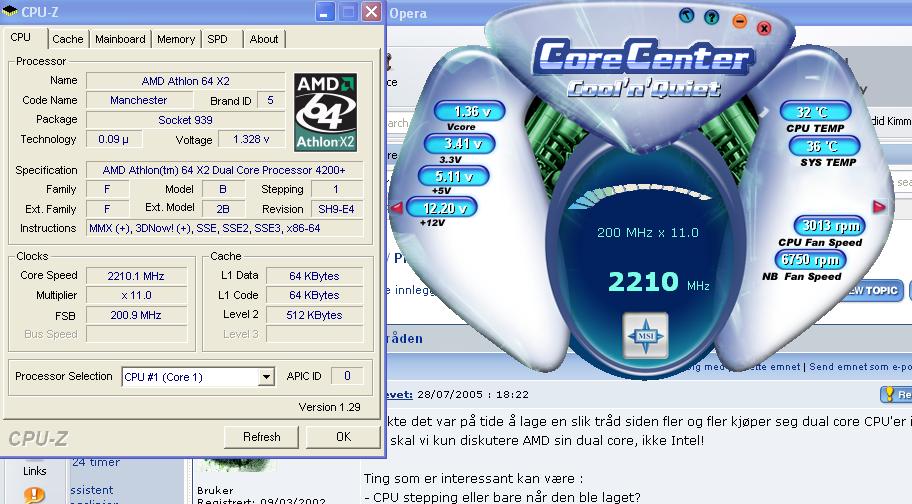Click the NEW TOPIC button in Opera page
Screen dimensions: 912x504
coord(872,290)
